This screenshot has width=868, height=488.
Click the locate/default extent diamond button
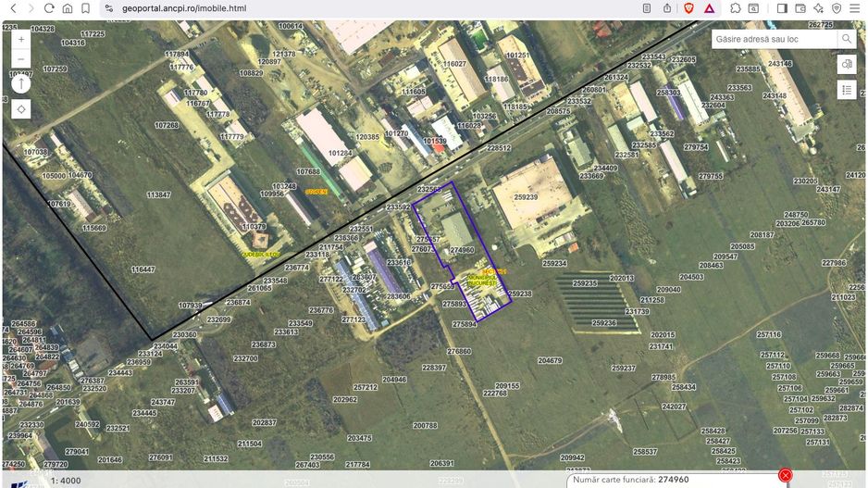(x=21, y=109)
